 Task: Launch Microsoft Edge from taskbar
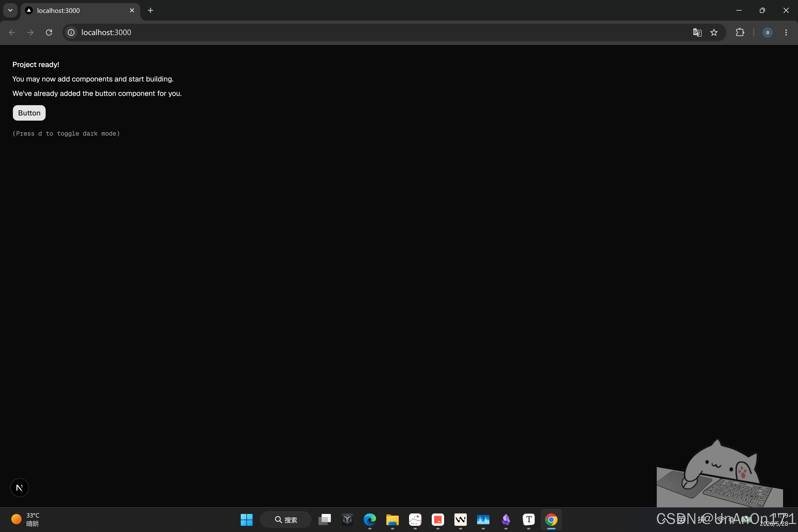tap(370, 519)
